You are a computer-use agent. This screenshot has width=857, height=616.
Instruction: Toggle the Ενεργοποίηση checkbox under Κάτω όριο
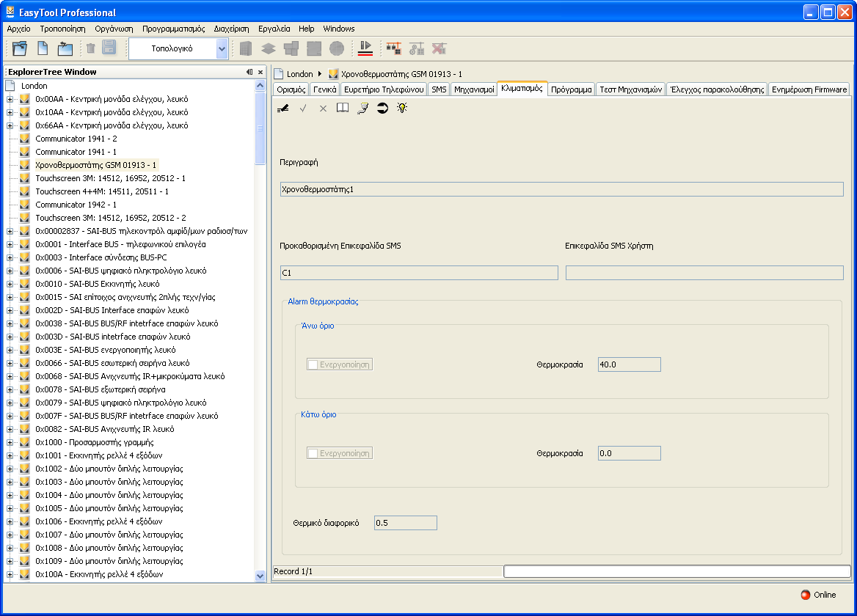pos(313,453)
